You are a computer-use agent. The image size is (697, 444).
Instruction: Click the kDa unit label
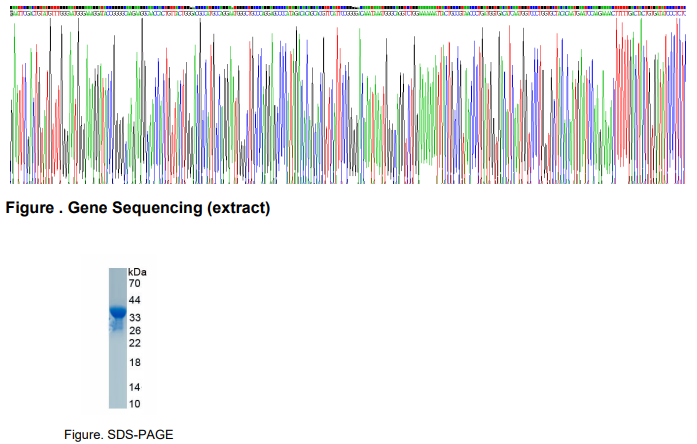pyautogui.click(x=138, y=272)
